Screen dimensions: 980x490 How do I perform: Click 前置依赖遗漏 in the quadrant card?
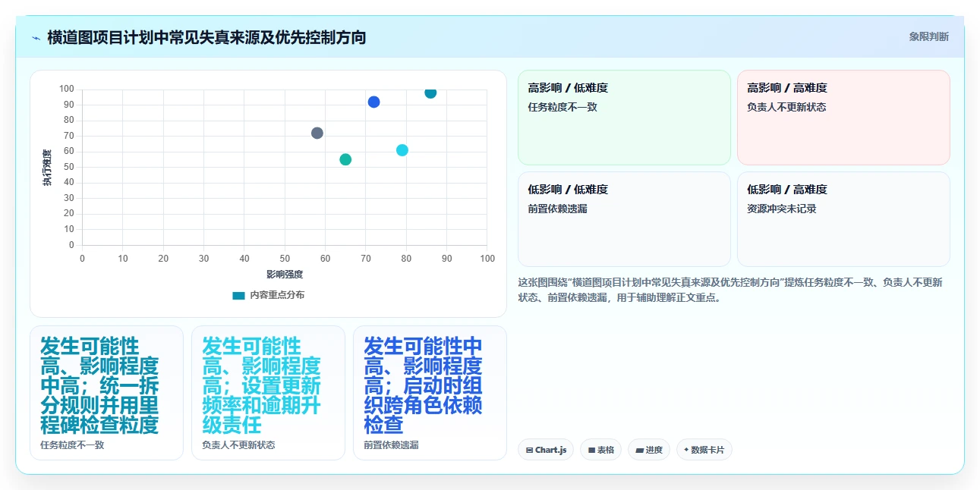[x=558, y=209]
